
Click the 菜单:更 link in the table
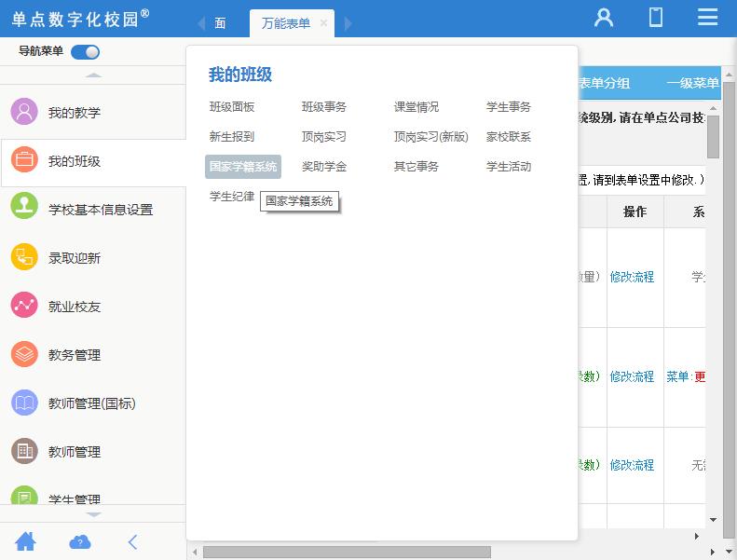pyautogui.click(x=686, y=376)
